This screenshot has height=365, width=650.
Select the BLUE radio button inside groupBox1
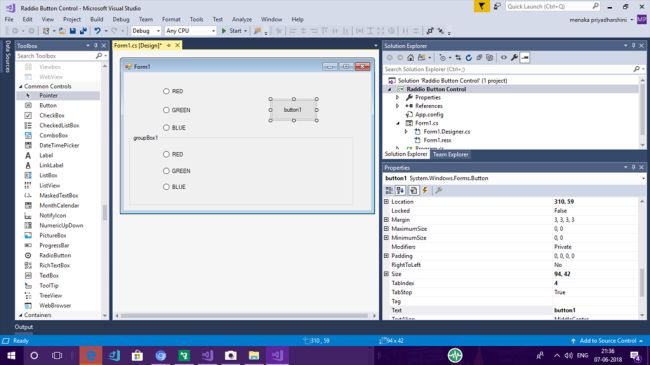(x=166, y=187)
